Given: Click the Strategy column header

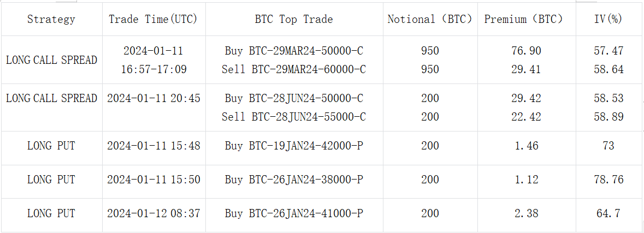Looking at the screenshot, I should (x=51, y=19).
